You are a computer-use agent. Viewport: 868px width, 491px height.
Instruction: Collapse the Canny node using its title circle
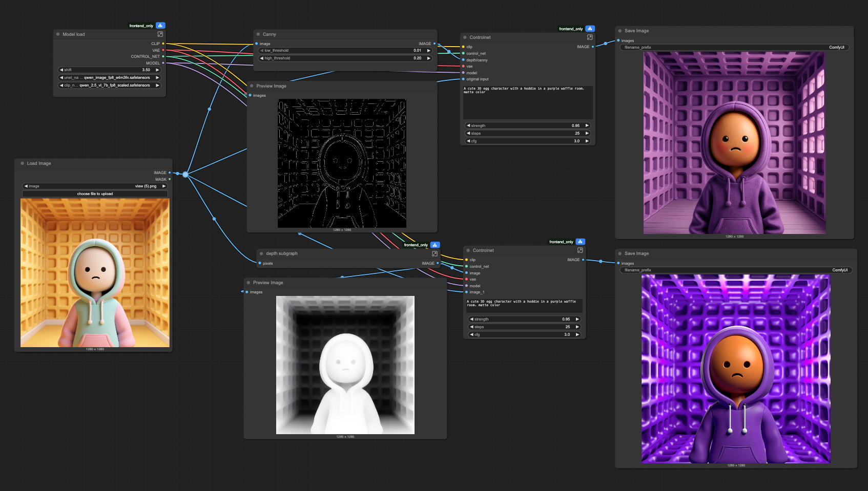pos(258,34)
